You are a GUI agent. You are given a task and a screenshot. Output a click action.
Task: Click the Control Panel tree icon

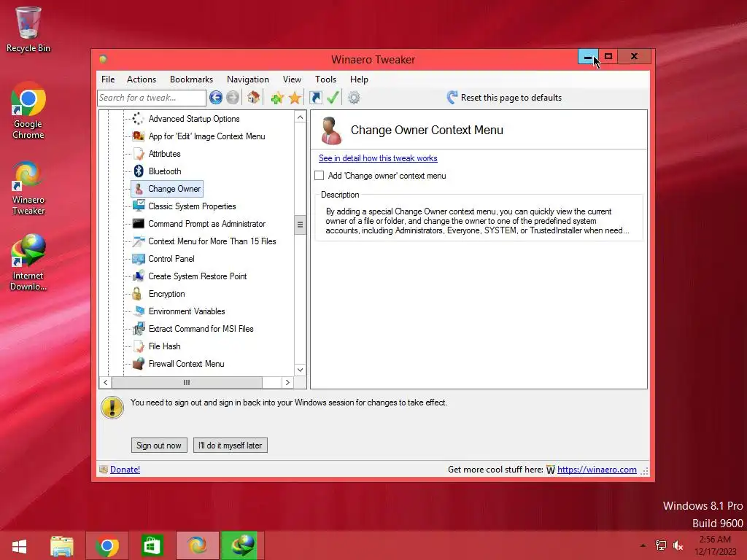pos(139,259)
